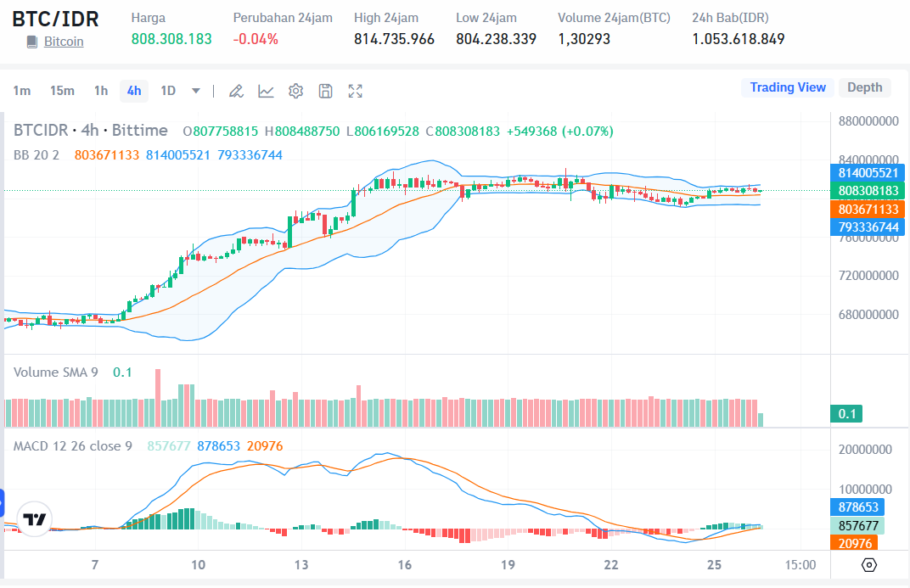Enter fullscreen mode with expand arrows icon
910x588 pixels.
(356, 91)
